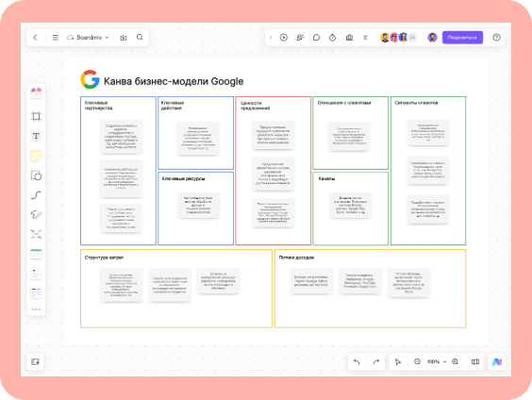Select the Ключевые действия heading
This screenshot has height=400, width=532.
[173, 105]
